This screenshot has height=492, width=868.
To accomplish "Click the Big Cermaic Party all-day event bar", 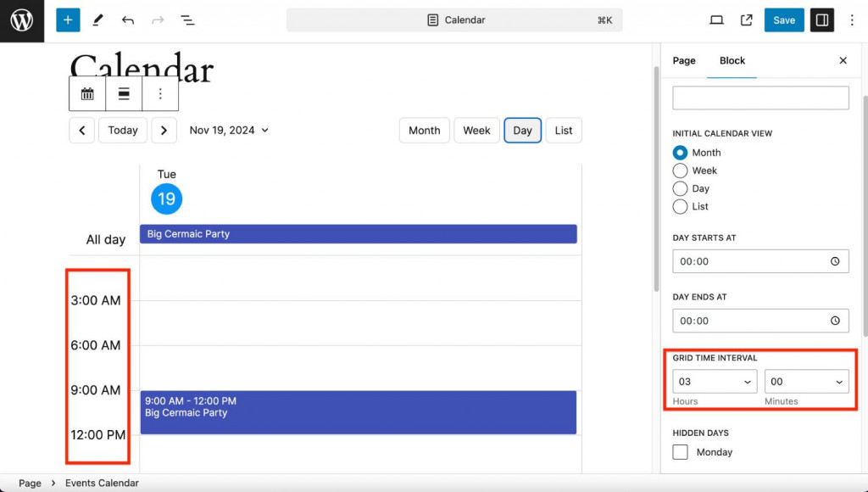I will [x=358, y=233].
